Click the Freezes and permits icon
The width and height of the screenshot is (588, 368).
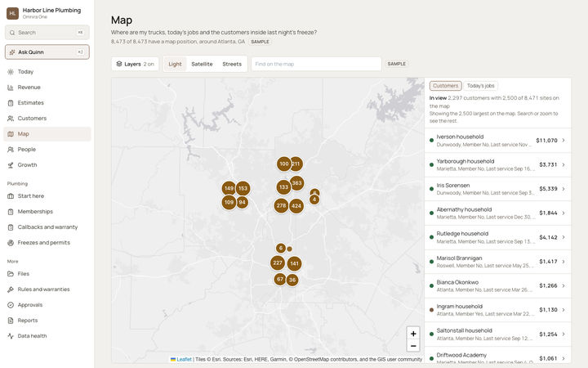point(11,243)
